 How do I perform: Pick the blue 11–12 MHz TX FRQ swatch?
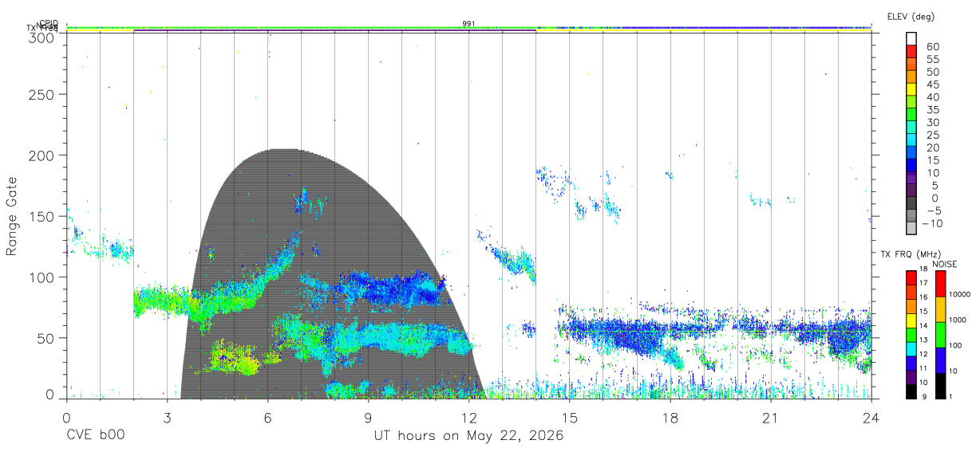[911, 362]
